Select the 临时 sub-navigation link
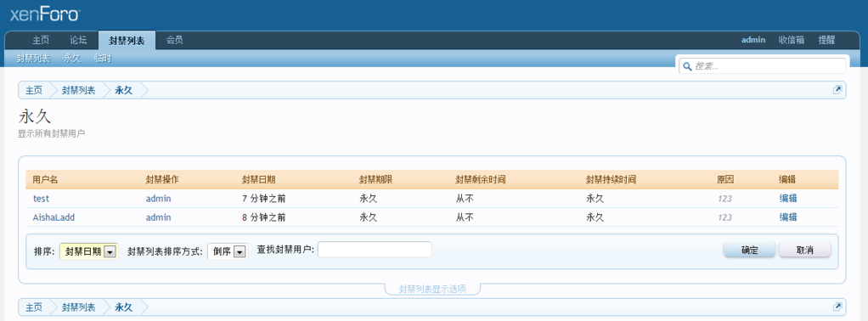The image size is (868, 321). coord(103,58)
